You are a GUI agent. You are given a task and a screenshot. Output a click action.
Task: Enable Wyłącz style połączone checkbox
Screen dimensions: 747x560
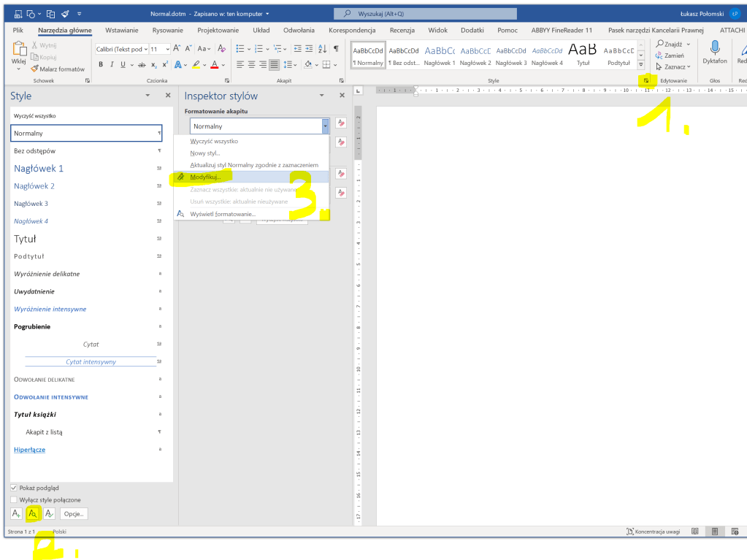tap(14, 499)
